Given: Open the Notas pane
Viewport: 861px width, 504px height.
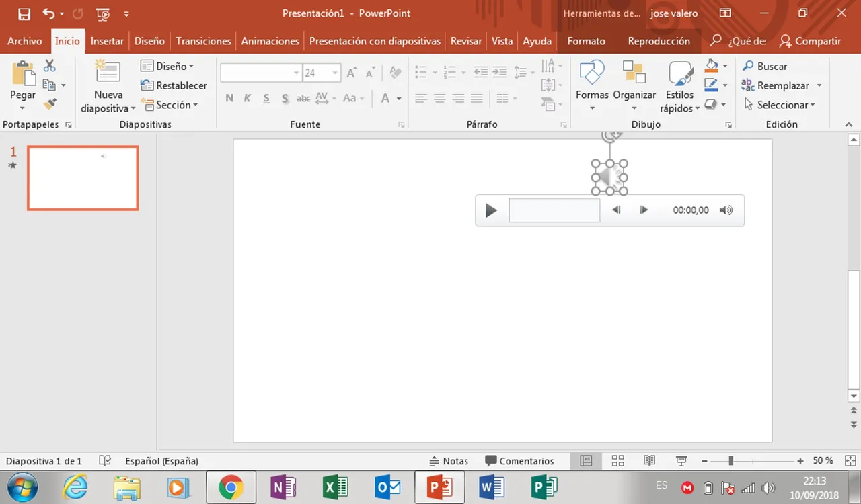Looking at the screenshot, I should (448, 461).
